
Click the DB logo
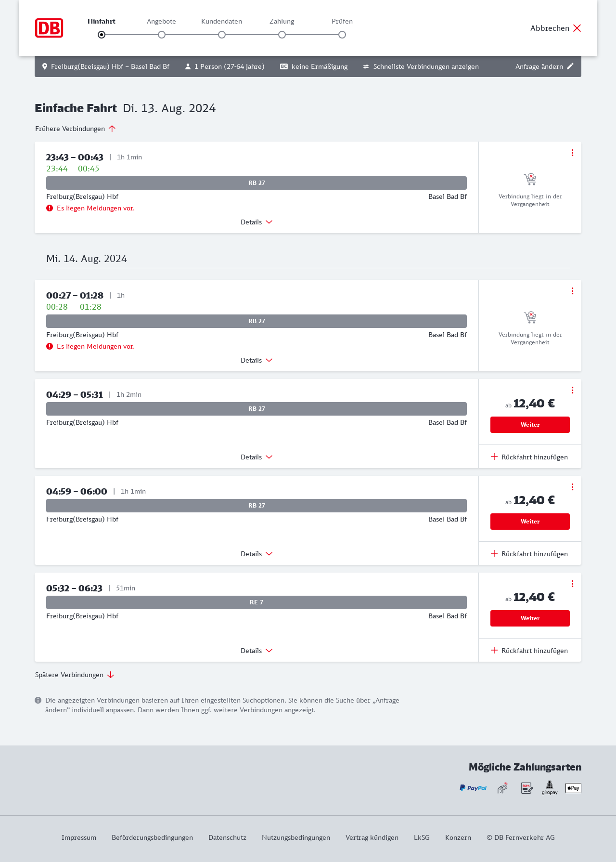tap(49, 28)
